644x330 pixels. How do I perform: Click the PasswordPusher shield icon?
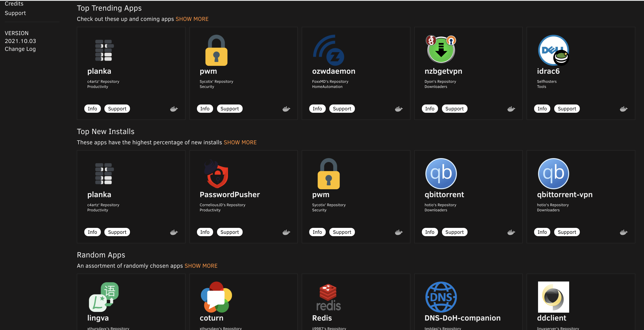216,174
